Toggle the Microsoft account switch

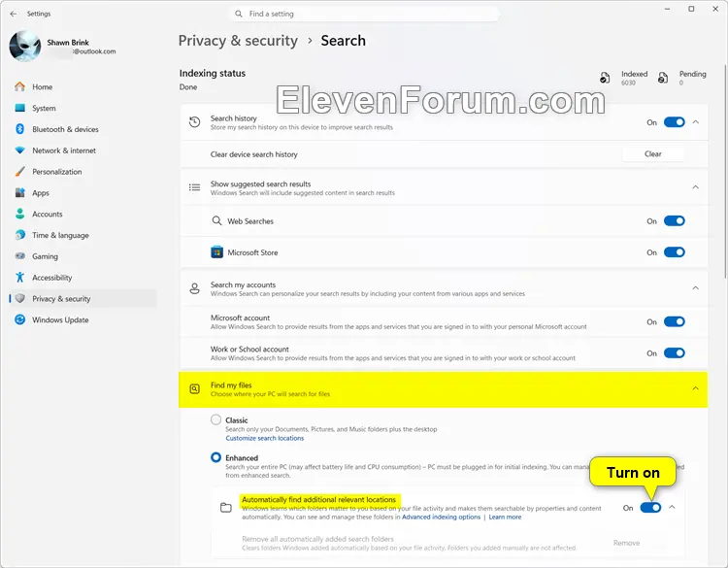click(x=675, y=321)
